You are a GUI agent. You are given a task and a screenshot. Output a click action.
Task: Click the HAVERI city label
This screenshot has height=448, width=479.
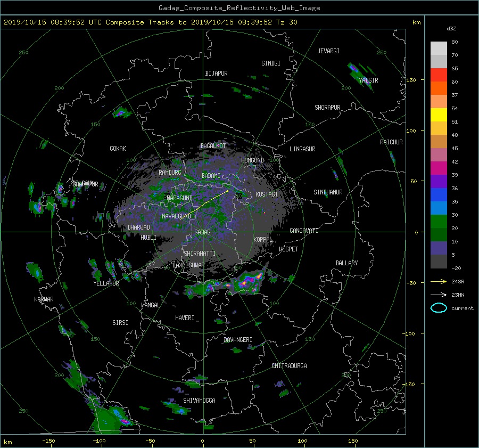(185, 318)
